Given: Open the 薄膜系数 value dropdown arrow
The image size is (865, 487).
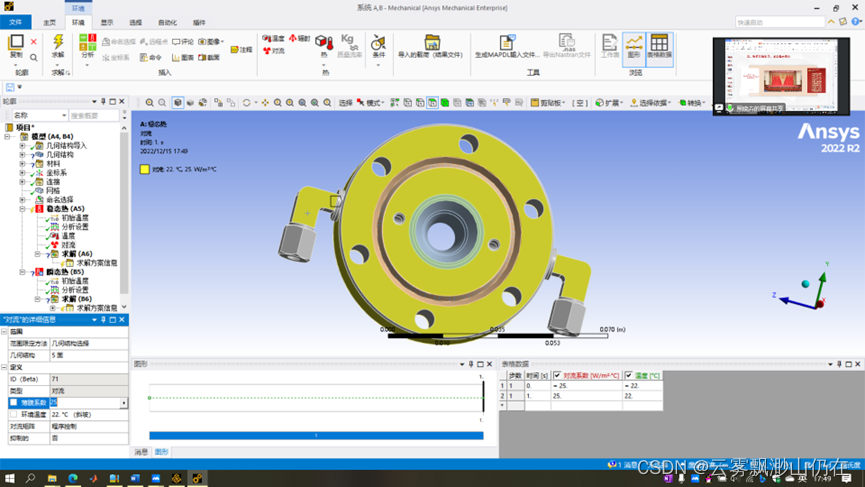Looking at the screenshot, I should coord(124,403).
